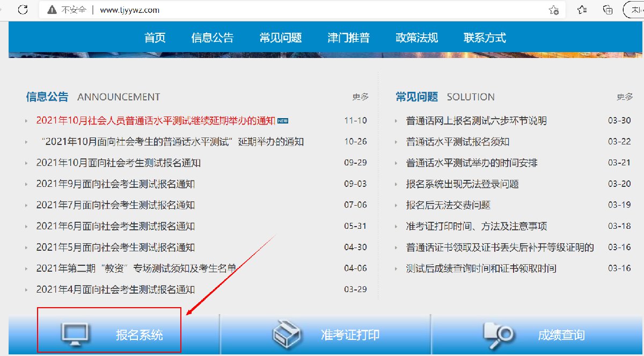Viewport: 644px width, 356px height.
Task: Open 准考证打印时间、方法及注意事项
Action: point(477,226)
